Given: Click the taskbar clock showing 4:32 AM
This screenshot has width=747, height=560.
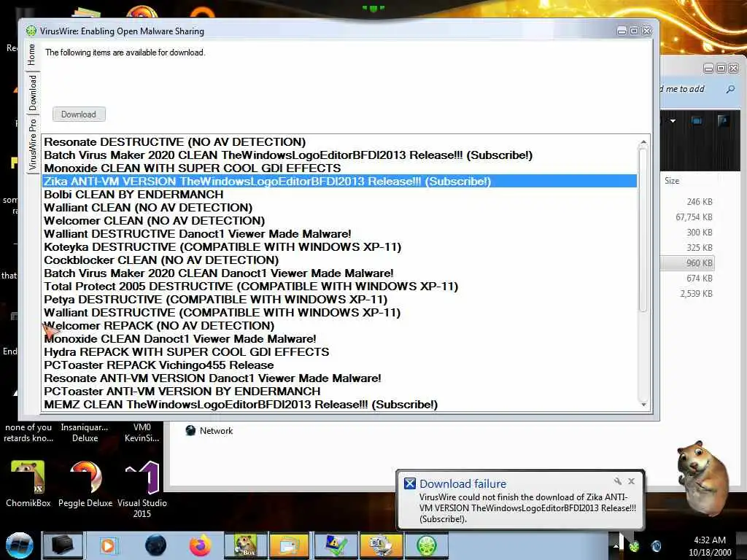Looking at the screenshot, I should coord(709,545).
